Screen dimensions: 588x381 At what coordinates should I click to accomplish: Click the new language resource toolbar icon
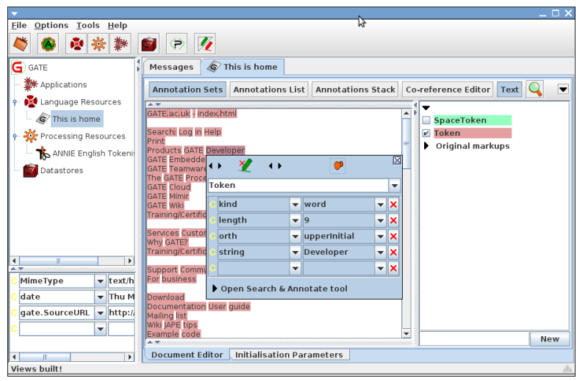[x=76, y=44]
